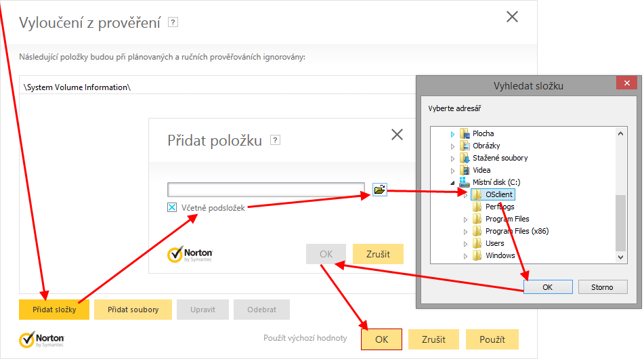Click the folder tree scroll up arrow
This screenshot has height=359, width=644.
tap(620, 133)
